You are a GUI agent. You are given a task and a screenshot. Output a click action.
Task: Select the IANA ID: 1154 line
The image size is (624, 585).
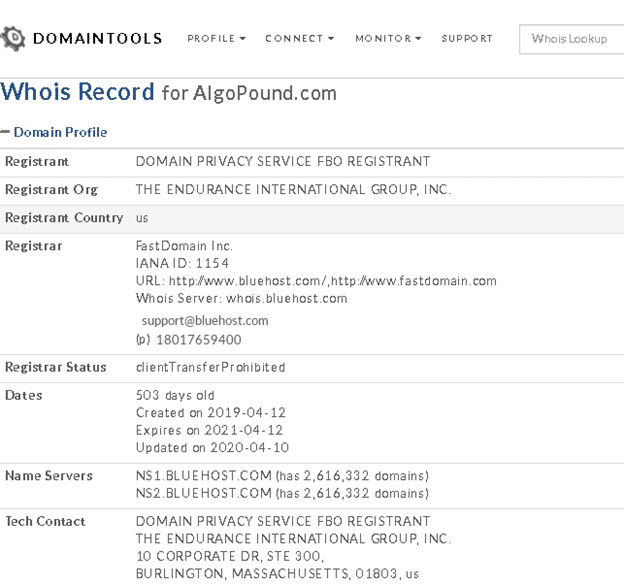[x=182, y=263]
